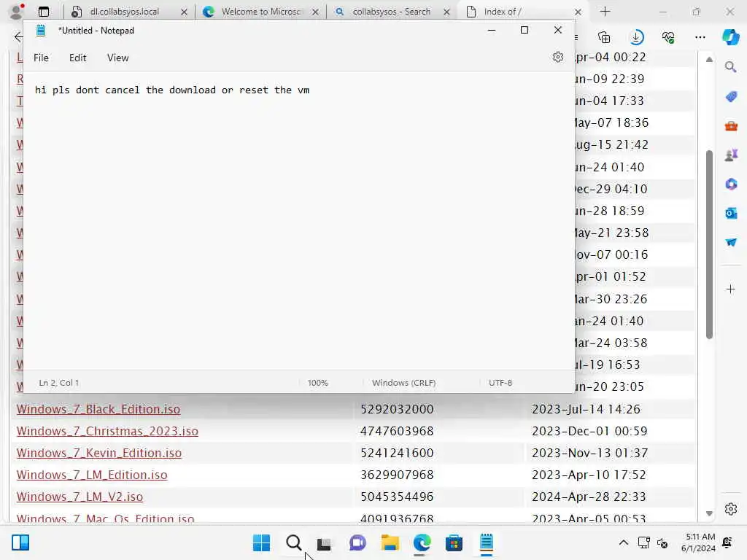
Task: Click the Edge page scrollbar thumb
Action: pos(709,245)
